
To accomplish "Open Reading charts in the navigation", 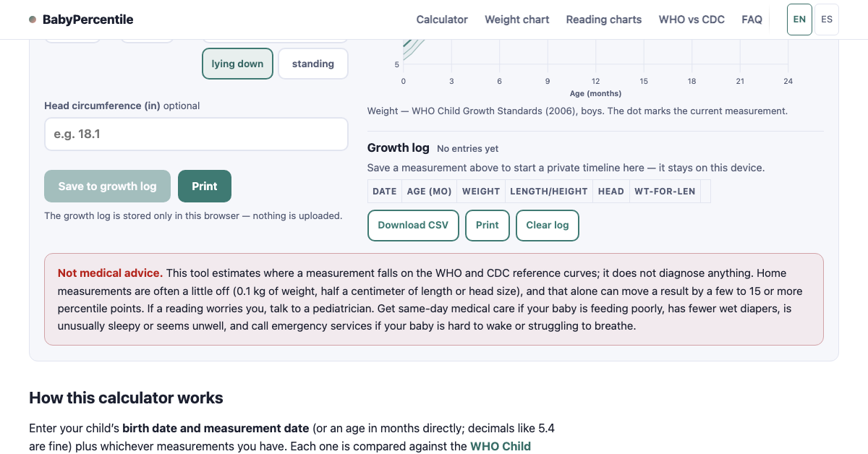I will click(604, 20).
